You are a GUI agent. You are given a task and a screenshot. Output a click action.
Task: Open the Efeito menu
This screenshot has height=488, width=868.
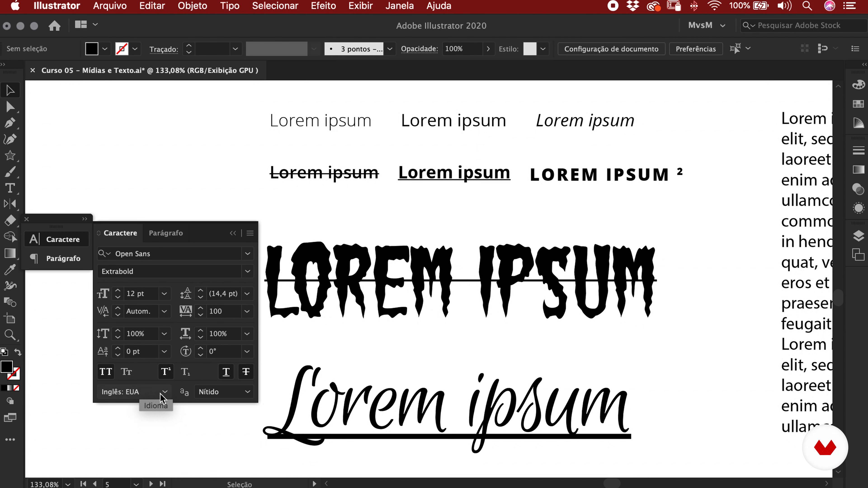point(323,6)
